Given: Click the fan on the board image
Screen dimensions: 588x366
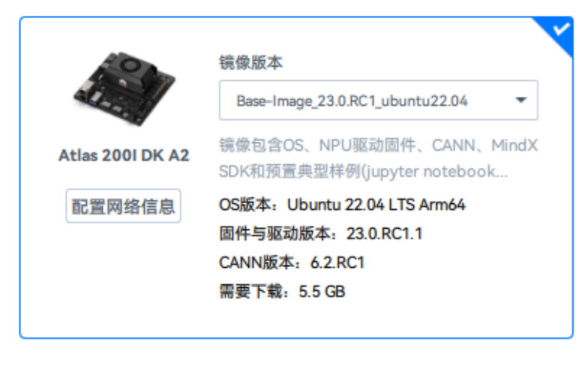Looking at the screenshot, I should click(x=130, y=66).
